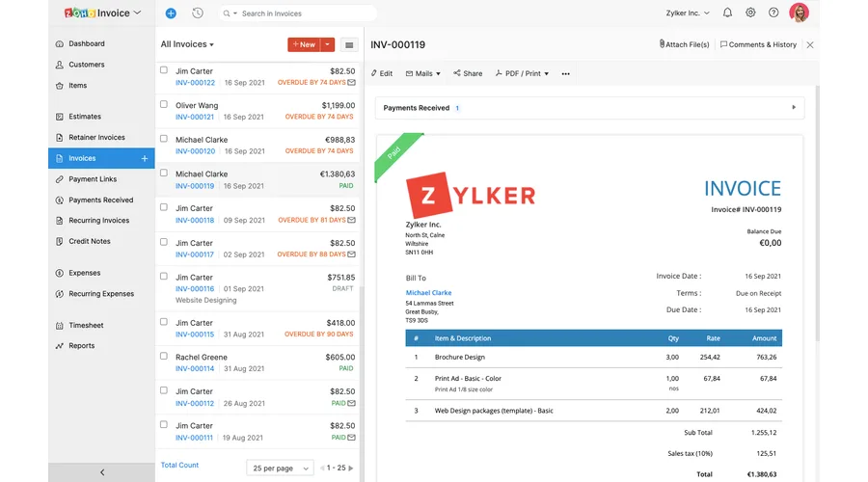The image size is (868, 482).
Task: Open Attach File(s) paperclip
Action: coord(684,44)
